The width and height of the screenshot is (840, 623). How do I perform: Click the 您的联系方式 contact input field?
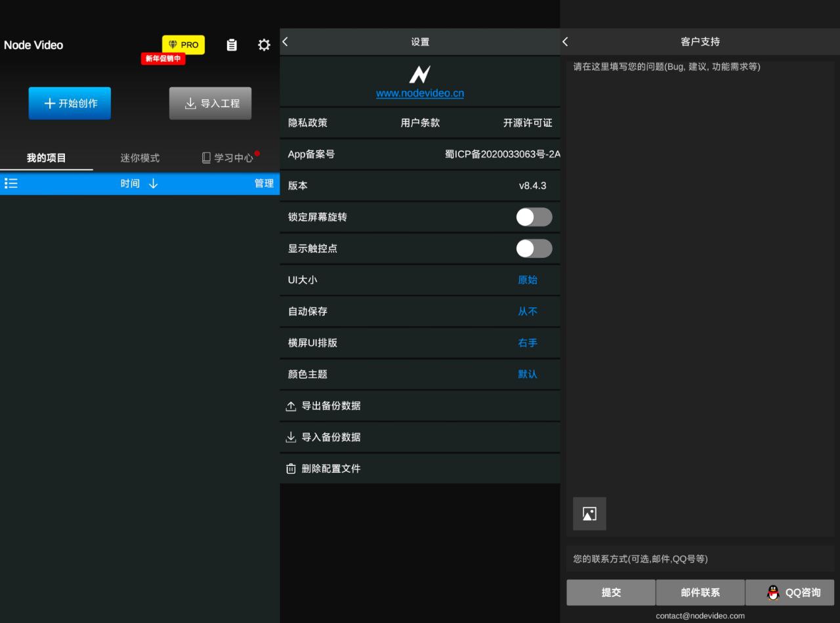[x=700, y=559]
